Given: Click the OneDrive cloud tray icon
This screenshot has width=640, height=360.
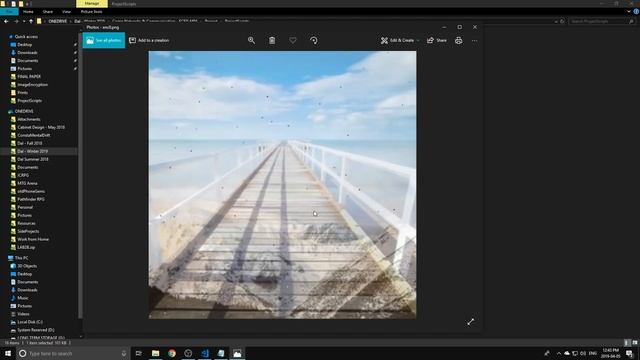Looking at the screenshot, I should tap(567, 353).
